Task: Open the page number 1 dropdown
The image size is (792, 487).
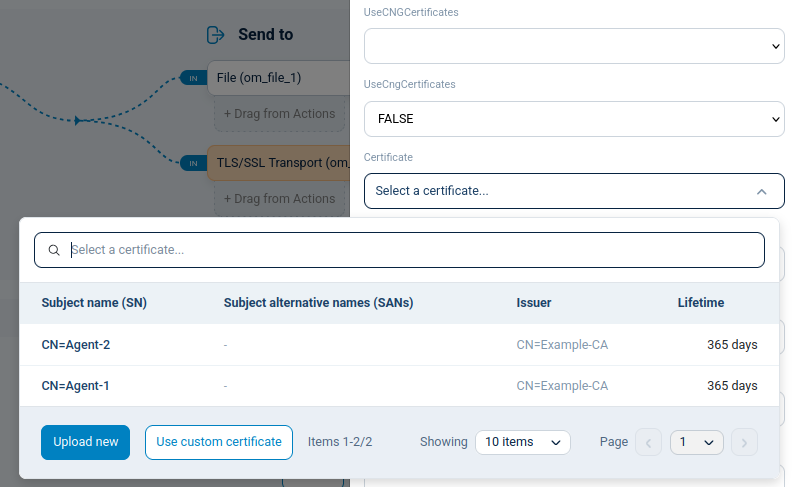Action: tap(697, 442)
